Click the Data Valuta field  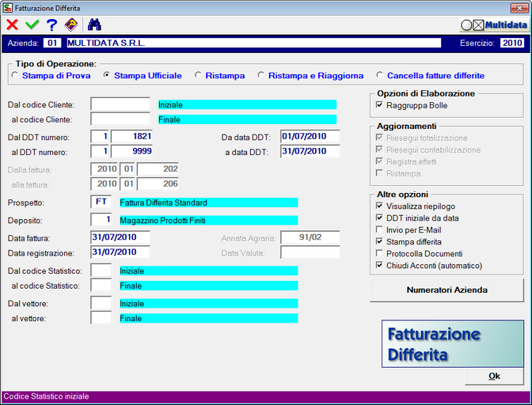pyautogui.click(x=310, y=252)
